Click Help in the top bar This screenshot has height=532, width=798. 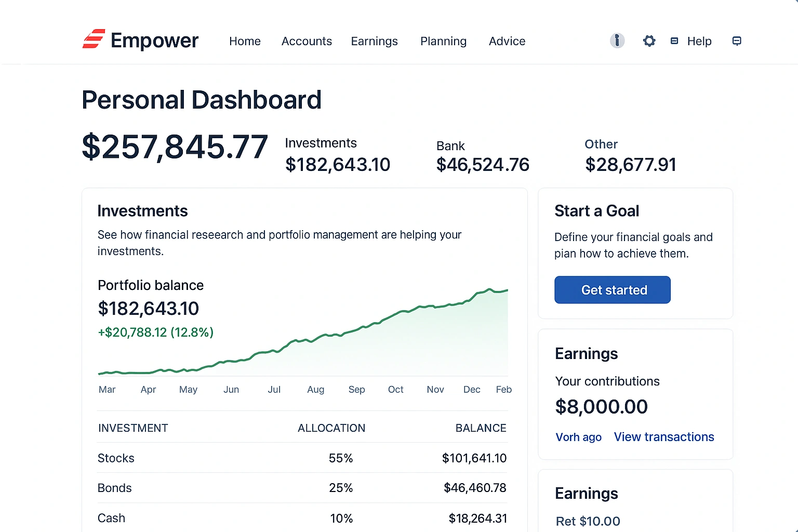coord(699,41)
